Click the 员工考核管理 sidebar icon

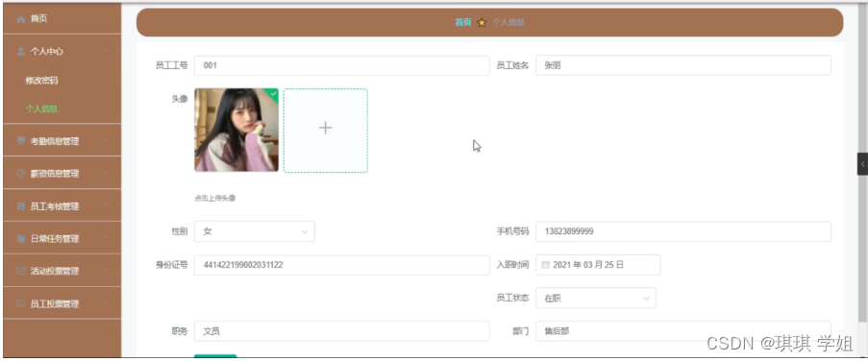point(21,206)
